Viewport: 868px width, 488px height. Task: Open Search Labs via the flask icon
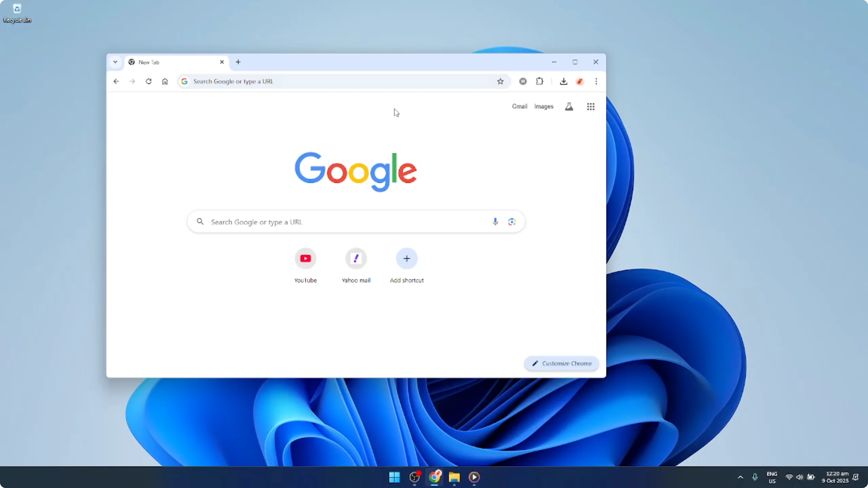[x=569, y=106]
